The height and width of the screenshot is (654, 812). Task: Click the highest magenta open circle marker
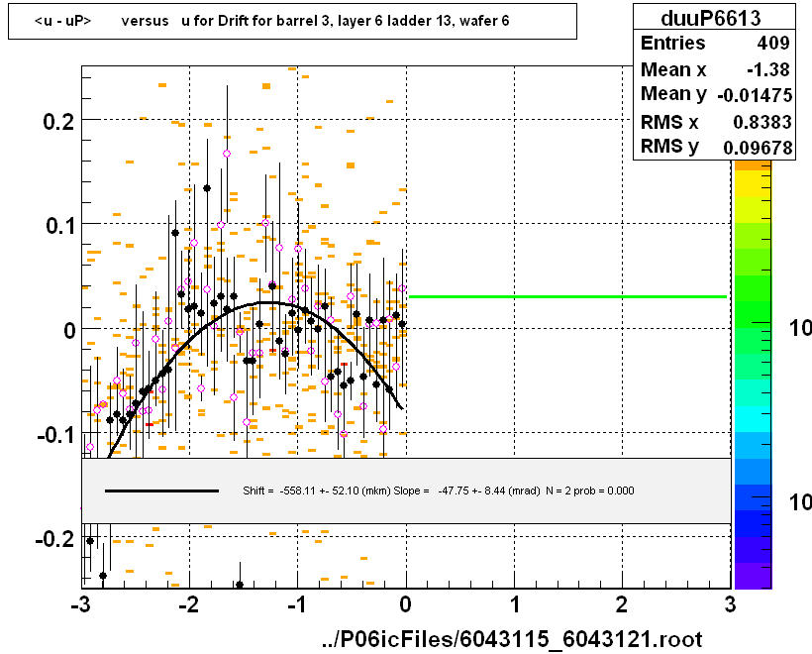click(227, 154)
